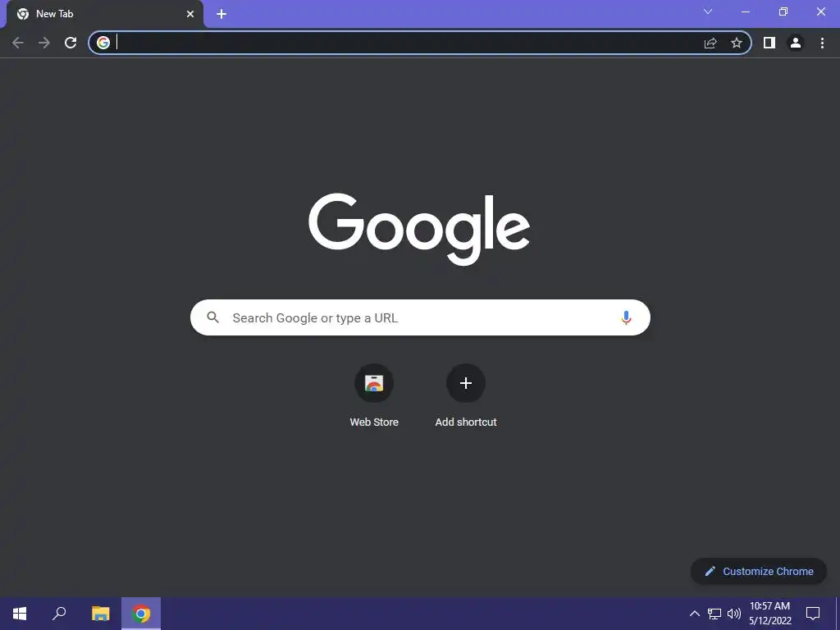Open the volume control icon

point(734,614)
